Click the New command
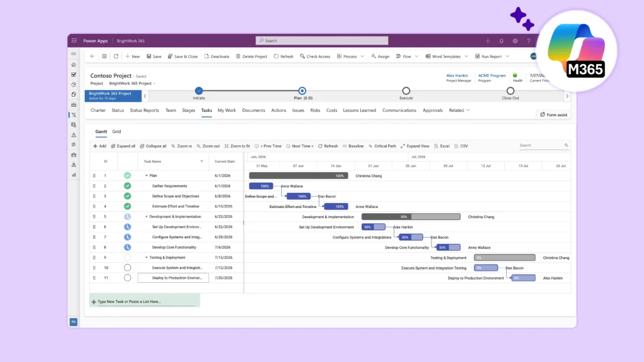 point(133,56)
